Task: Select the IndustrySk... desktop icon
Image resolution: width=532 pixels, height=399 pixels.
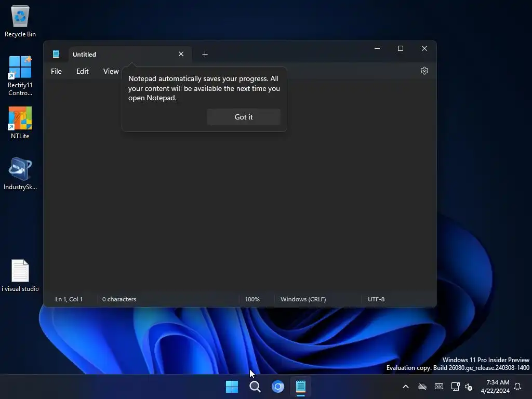Action: [x=20, y=174]
